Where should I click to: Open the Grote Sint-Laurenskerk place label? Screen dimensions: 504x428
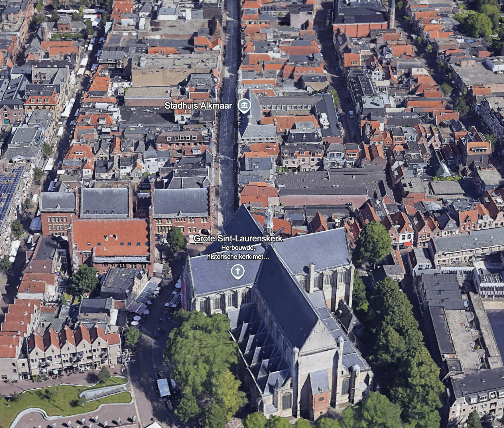[238, 239]
